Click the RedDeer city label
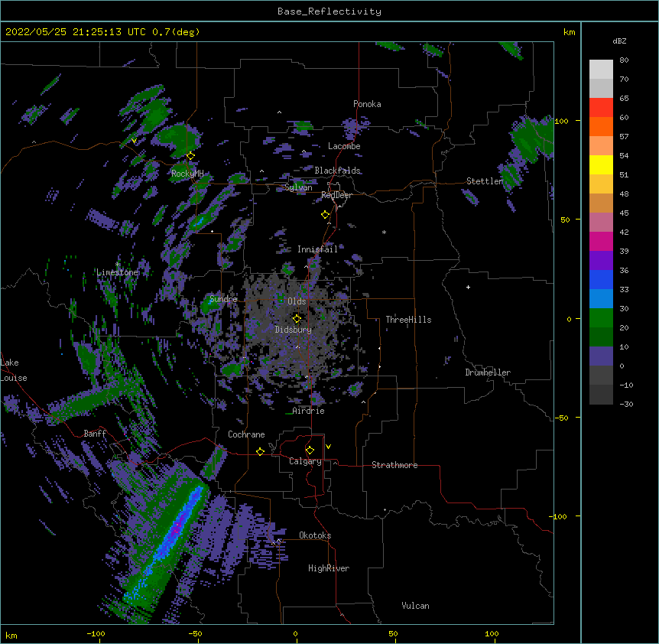659x644 pixels. click(x=336, y=195)
